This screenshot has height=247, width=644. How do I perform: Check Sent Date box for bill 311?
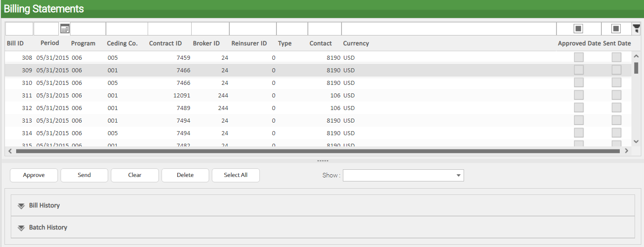pos(616,95)
